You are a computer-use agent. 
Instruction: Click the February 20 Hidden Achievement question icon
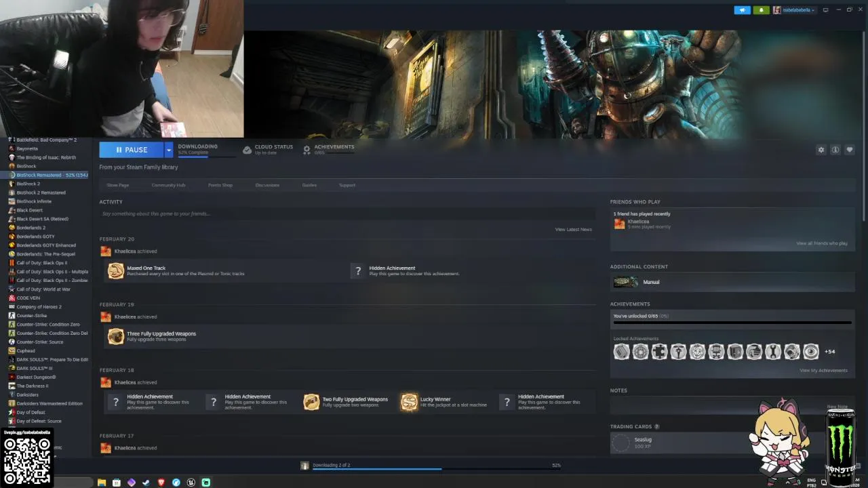[x=358, y=271]
